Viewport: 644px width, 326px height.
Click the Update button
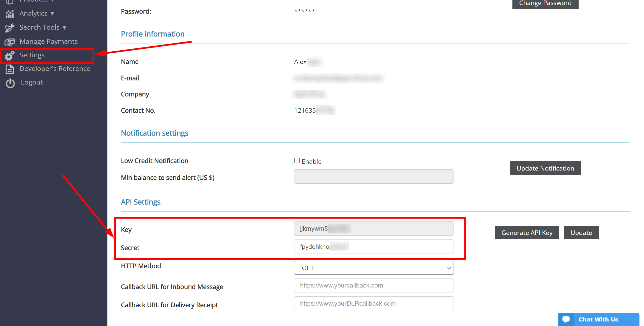[581, 232]
